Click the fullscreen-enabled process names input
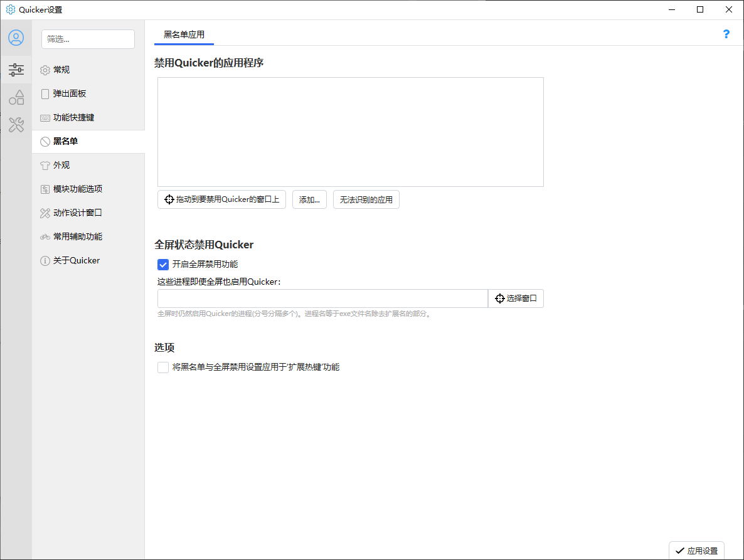744x560 pixels. tap(322, 298)
